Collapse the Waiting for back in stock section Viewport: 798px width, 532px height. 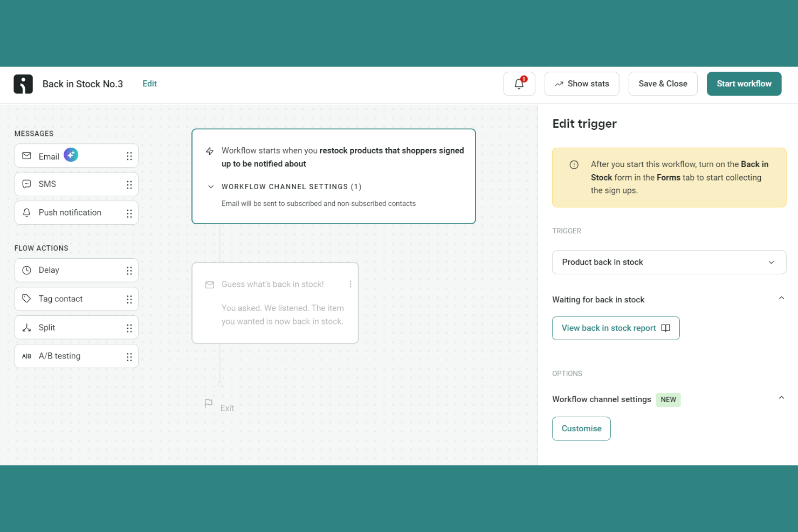pos(781,298)
